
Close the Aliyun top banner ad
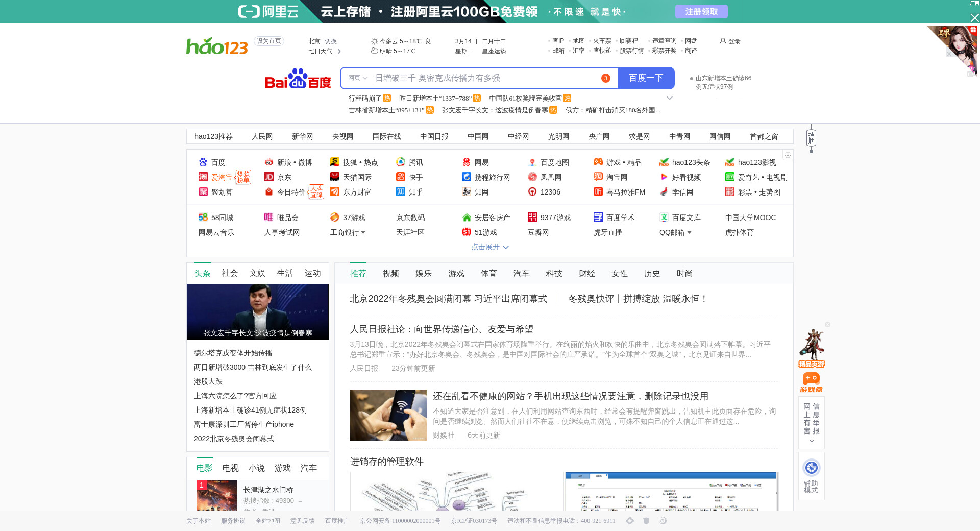point(974,18)
